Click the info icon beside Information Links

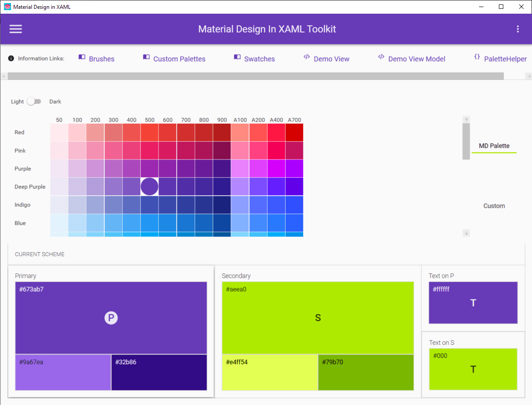point(11,58)
